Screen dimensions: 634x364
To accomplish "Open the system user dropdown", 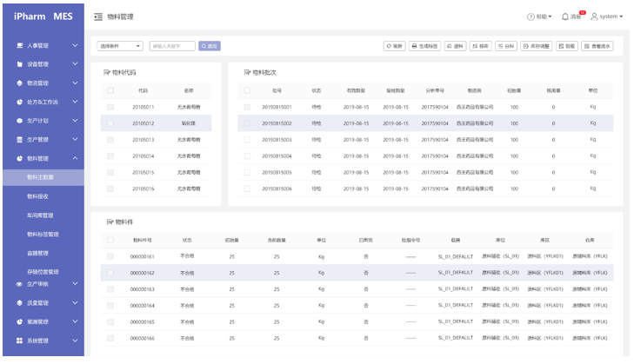I will 607,17.
